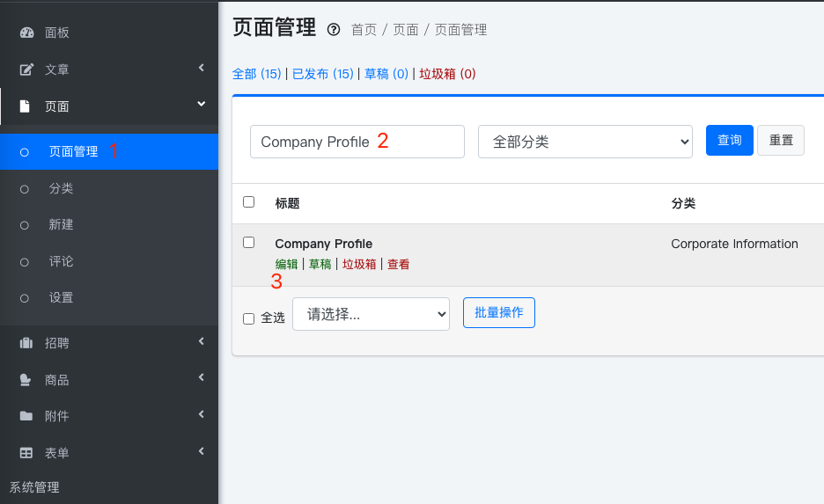Open the 全部分类 category dropdown
Viewport: 824px width, 504px height.
585,142
